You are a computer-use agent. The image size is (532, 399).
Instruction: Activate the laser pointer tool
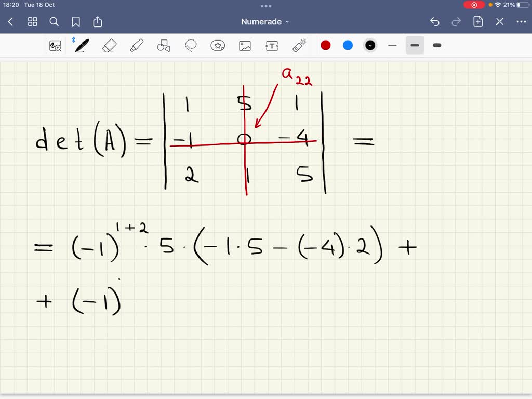[x=300, y=45]
